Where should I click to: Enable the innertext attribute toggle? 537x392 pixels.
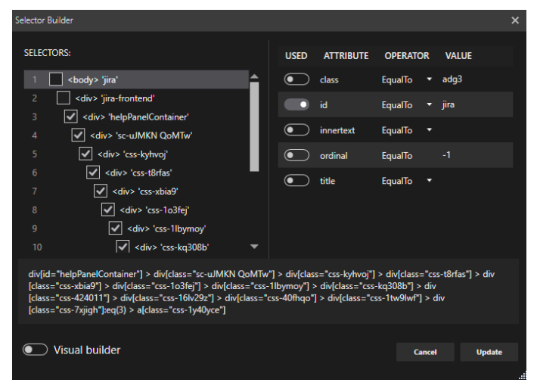[296, 130]
